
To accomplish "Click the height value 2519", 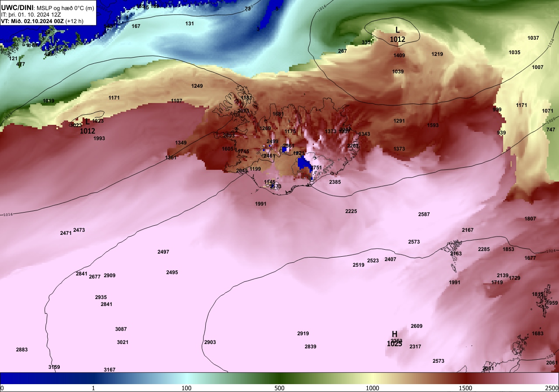I will [x=359, y=265].
